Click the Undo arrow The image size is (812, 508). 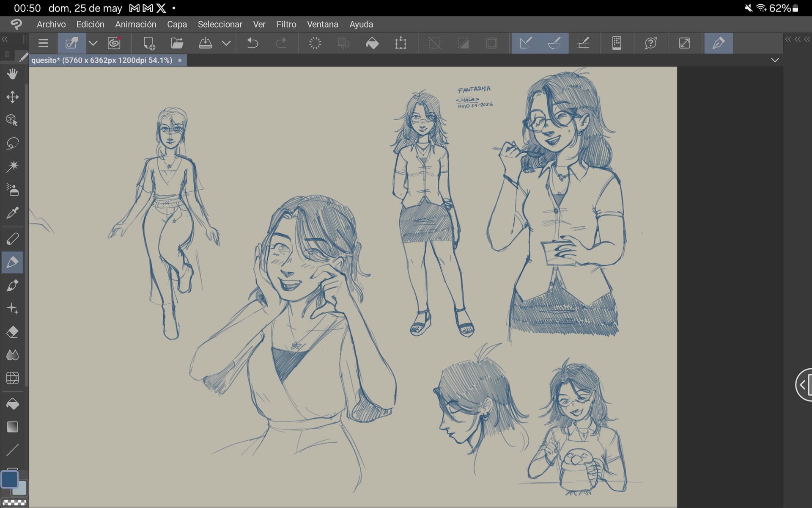point(252,43)
